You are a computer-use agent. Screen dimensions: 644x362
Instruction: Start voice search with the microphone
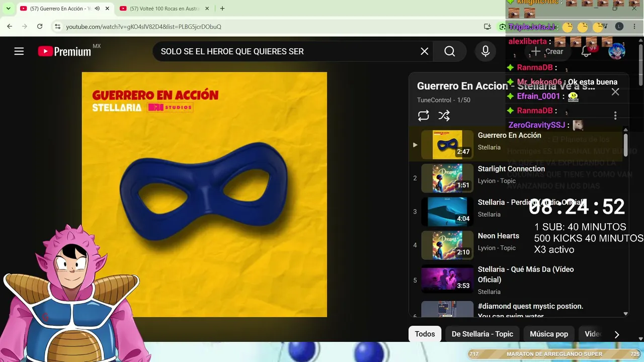point(486,51)
